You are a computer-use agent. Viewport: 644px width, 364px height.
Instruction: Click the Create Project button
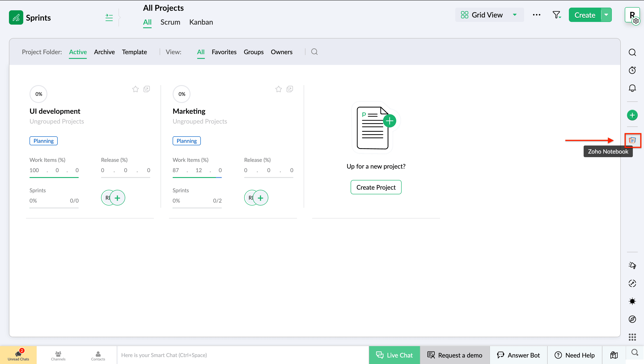(376, 187)
